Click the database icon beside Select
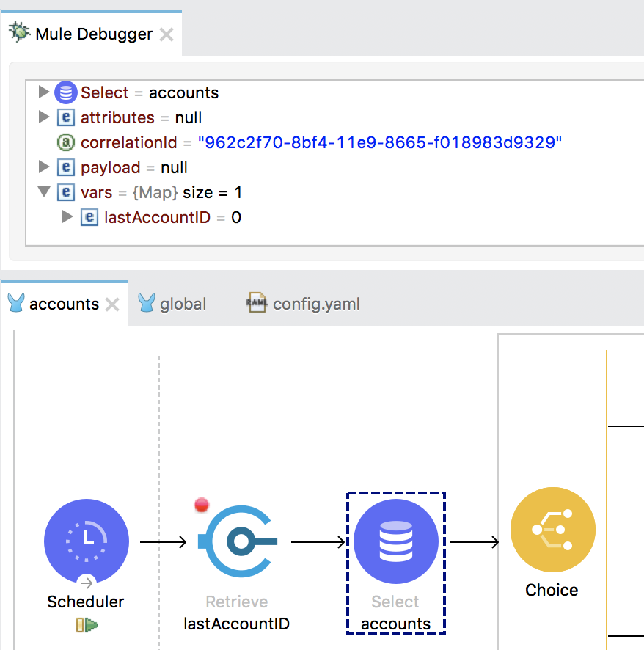644x650 pixels. click(x=66, y=92)
